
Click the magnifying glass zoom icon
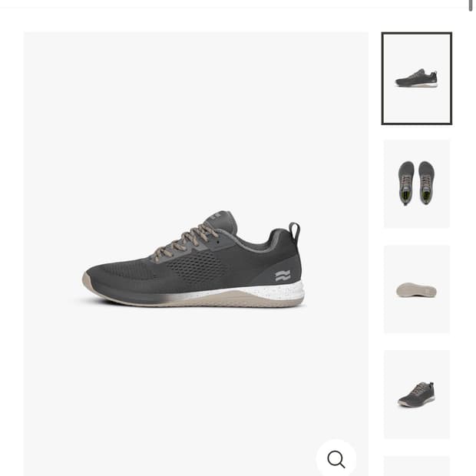pyautogui.click(x=336, y=459)
